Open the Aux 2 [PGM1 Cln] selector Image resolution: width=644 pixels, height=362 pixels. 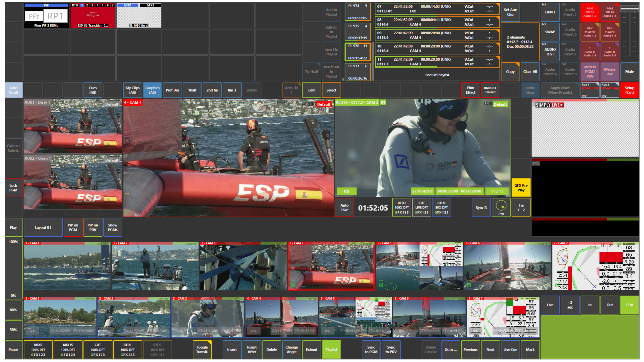(x=610, y=90)
